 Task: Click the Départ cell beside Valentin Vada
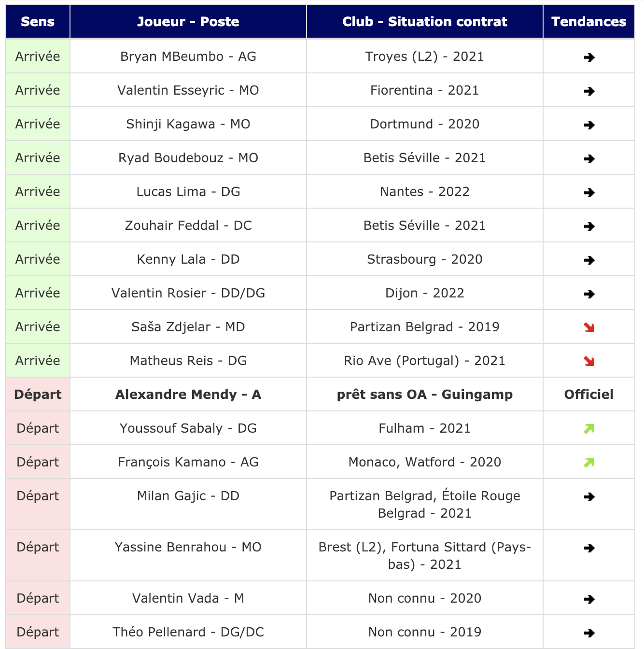38,598
